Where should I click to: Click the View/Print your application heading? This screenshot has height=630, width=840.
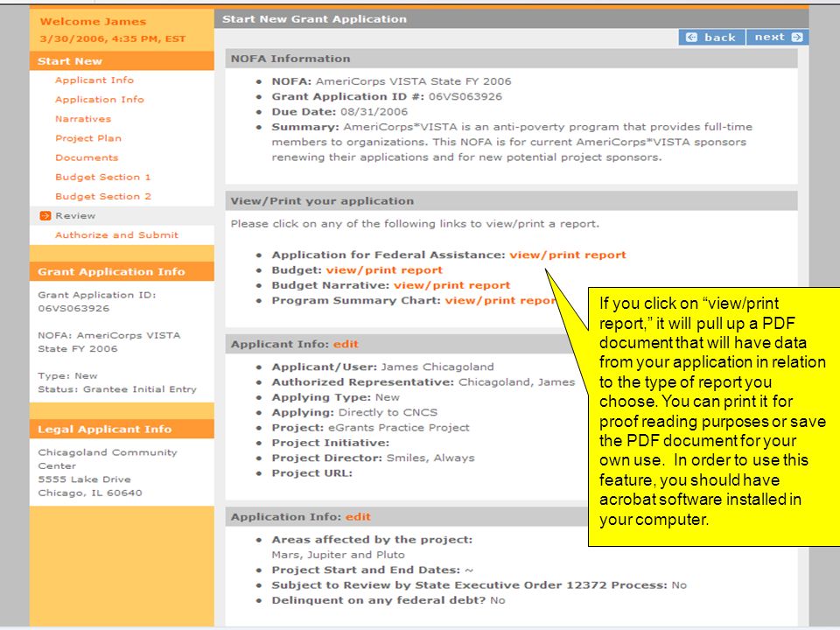pyautogui.click(x=322, y=201)
